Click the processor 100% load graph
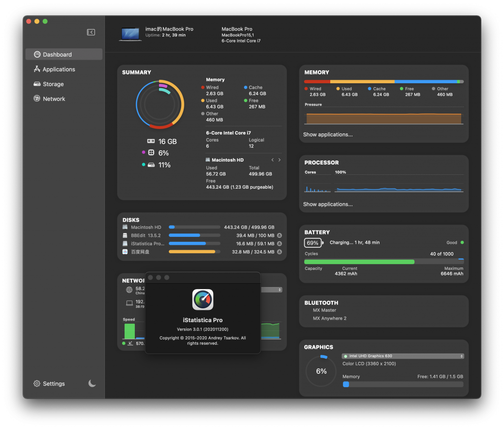 point(399,184)
